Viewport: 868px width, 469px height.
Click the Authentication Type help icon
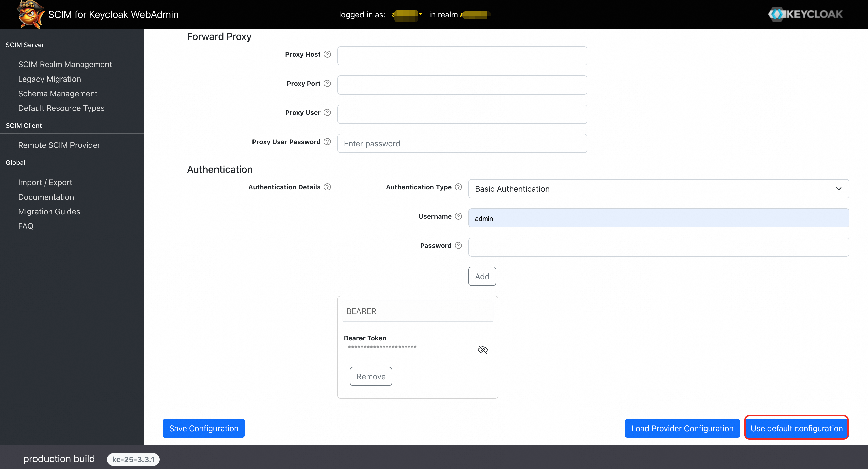click(x=458, y=187)
